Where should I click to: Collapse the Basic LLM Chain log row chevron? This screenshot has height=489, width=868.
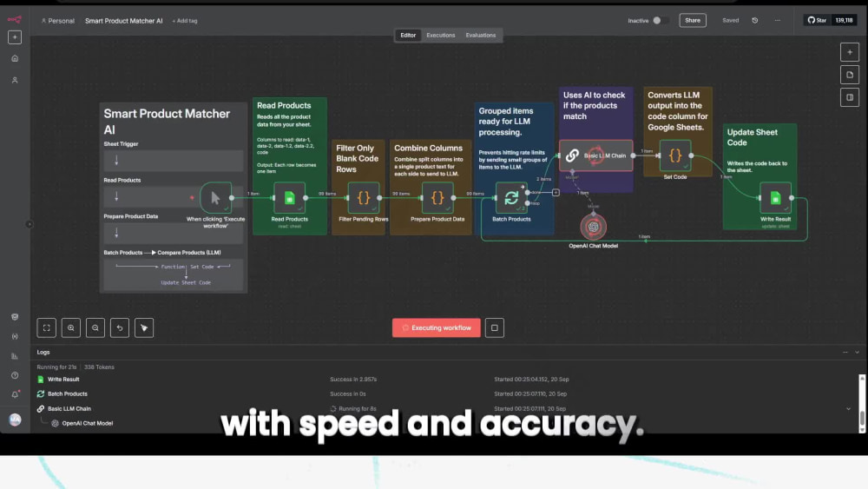849,409
